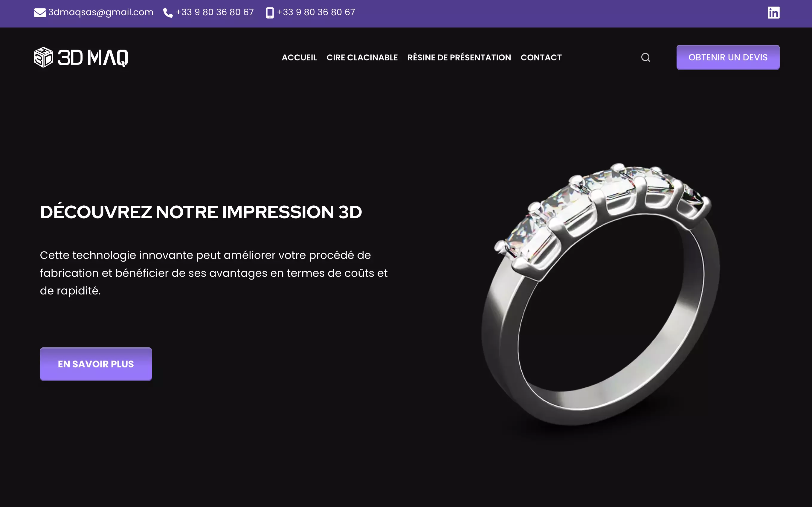Screen dimensions: 812x507
Task: Click the envelope email icon
Action: [x=40, y=13]
